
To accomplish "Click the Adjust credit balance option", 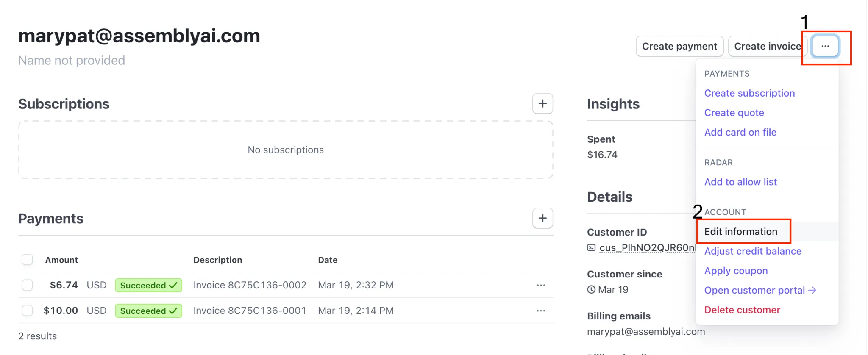I will coord(753,251).
